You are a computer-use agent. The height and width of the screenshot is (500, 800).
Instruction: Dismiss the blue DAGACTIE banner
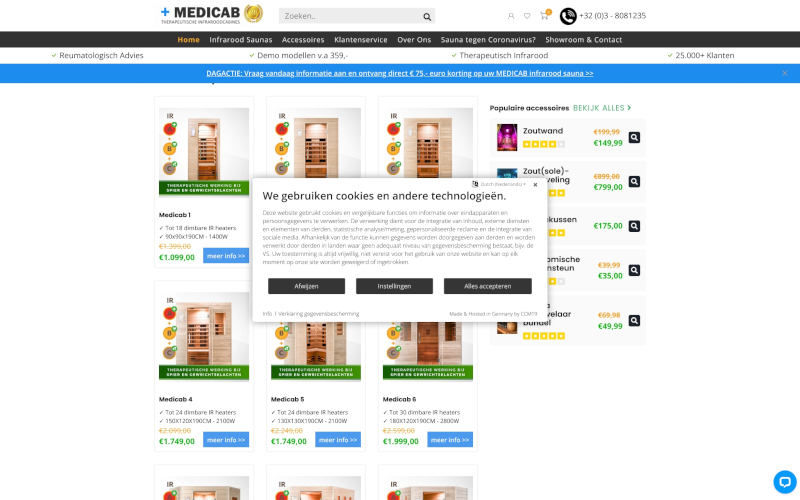[x=785, y=73]
